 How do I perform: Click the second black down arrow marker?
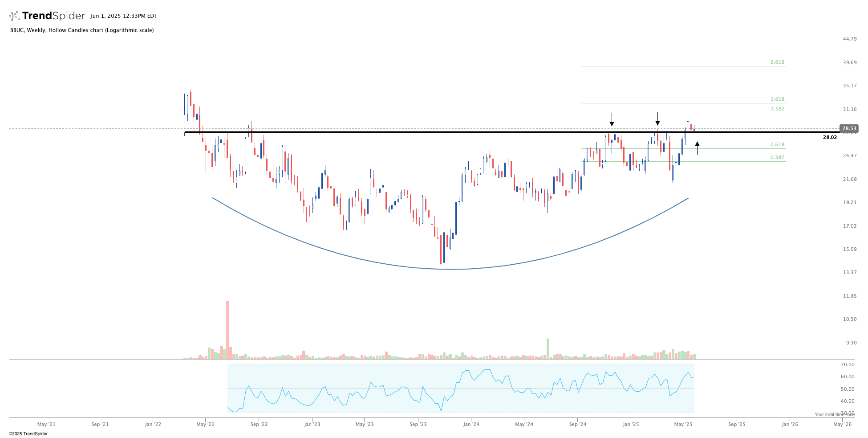click(x=657, y=119)
